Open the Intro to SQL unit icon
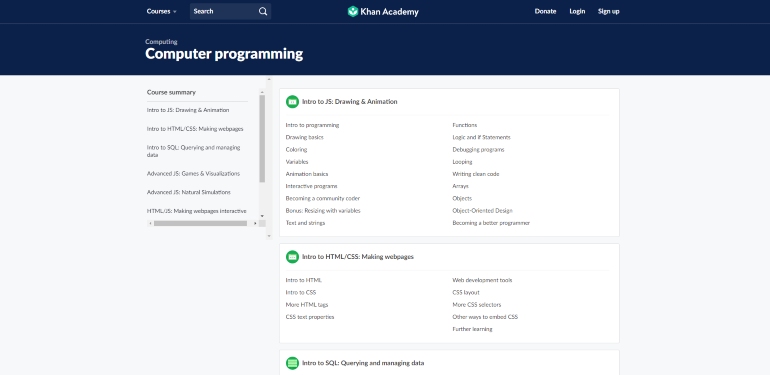The height and width of the screenshot is (375, 770). [x=292, y=363]
